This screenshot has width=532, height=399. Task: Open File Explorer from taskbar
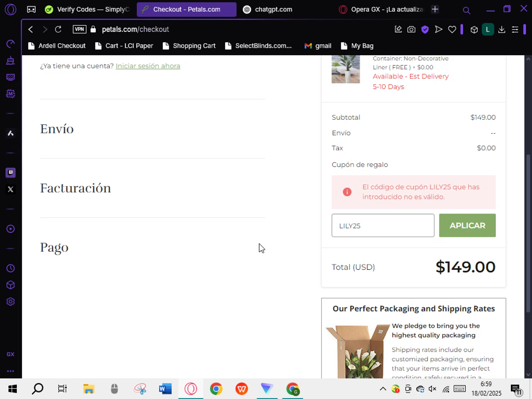tap(89, 389)
